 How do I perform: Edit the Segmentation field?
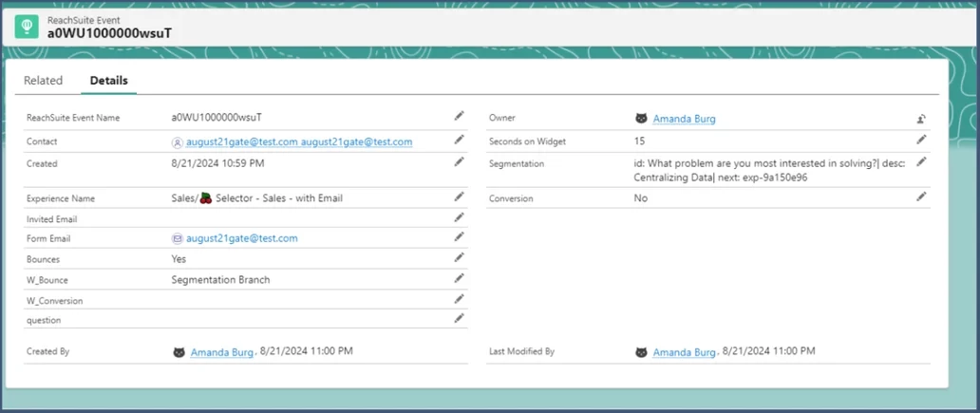(x=920, y=161)
